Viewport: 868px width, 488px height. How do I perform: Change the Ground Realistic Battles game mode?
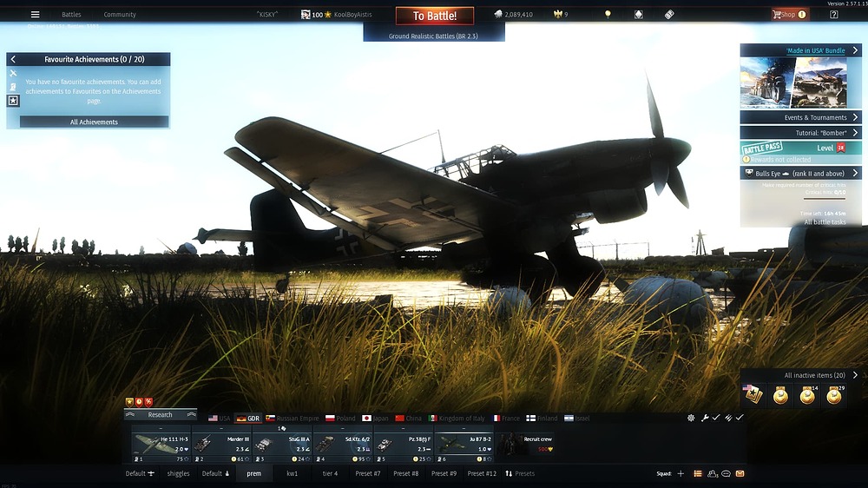[x=433, y=36]
